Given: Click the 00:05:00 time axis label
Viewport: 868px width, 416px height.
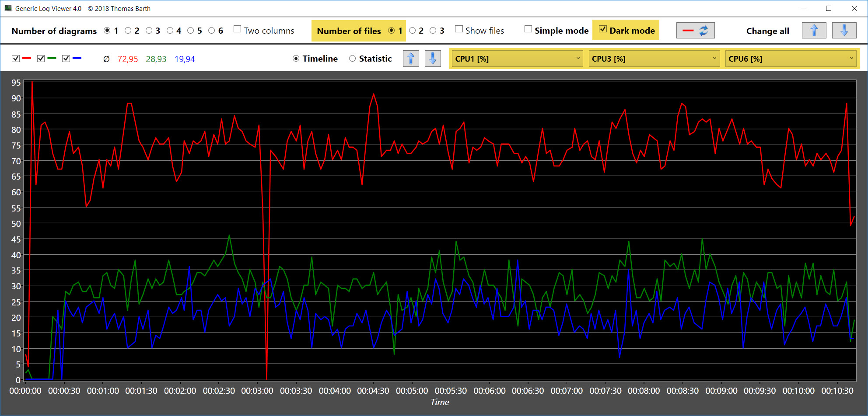Looking at the screenshot, I should pos(412,391).
